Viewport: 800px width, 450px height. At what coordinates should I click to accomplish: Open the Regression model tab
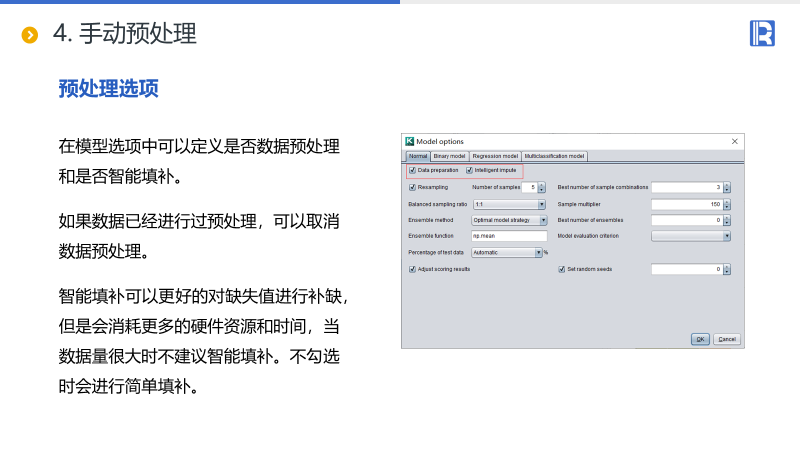pos(495,156)
